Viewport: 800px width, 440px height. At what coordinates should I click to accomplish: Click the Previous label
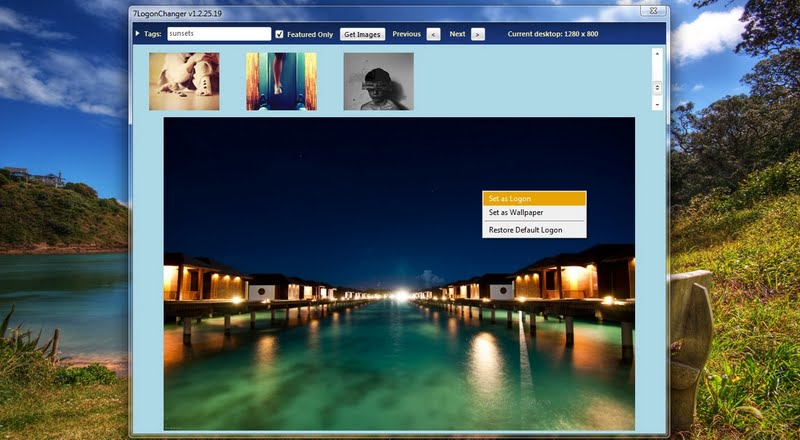(x=407, y=34)
